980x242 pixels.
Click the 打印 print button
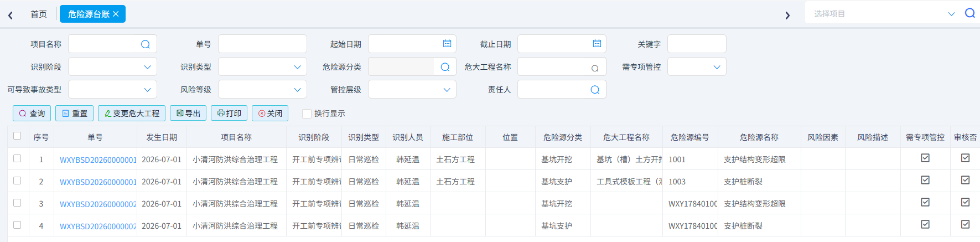coord(229,113)
